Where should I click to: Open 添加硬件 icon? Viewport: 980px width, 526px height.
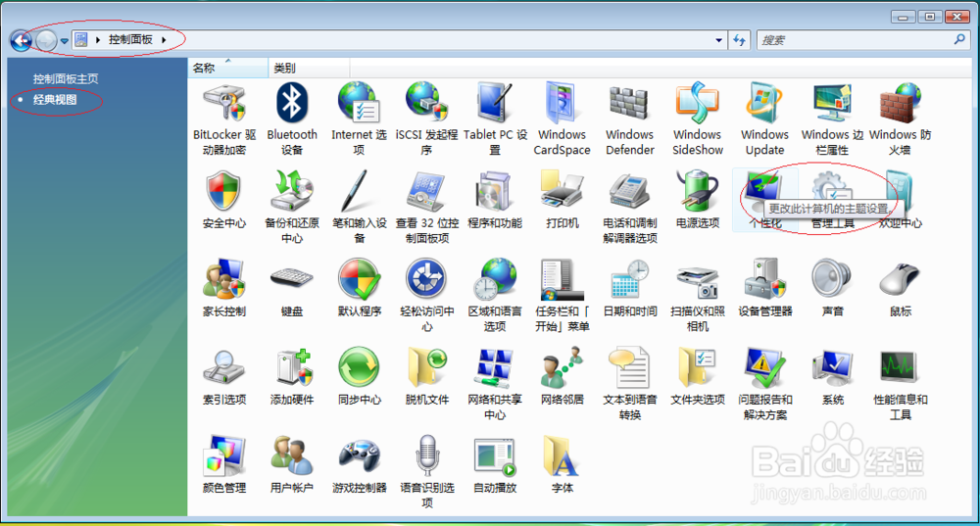point(292,367)
